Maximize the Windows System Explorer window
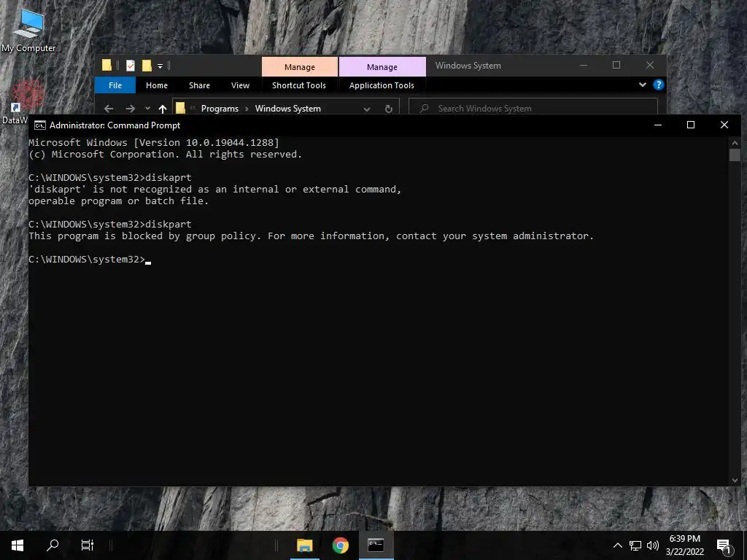747x560 pixels. pyautogui.click(x=616, y=65)
